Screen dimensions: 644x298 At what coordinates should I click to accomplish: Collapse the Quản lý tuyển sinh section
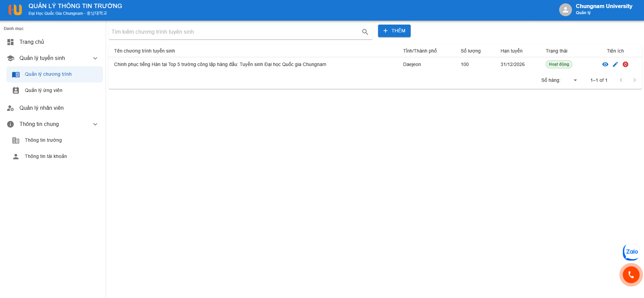click(x=95, y=58)
